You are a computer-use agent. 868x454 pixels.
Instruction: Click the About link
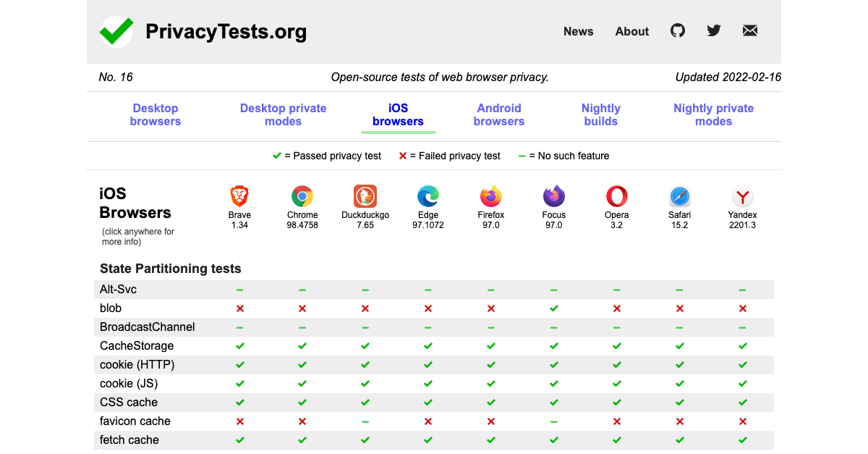click(631, 31)
